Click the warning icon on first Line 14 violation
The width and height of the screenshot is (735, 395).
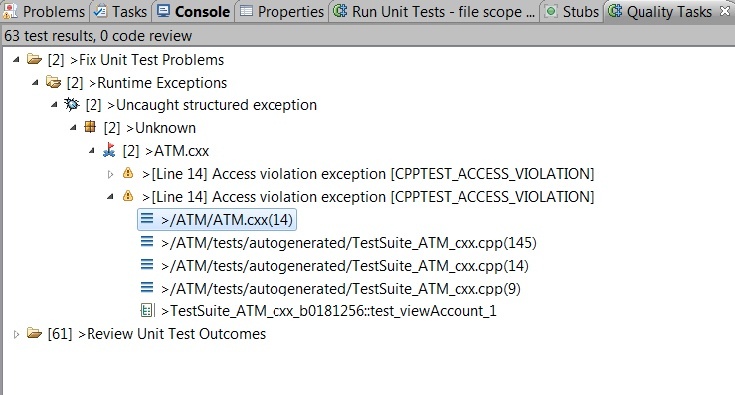128,173
